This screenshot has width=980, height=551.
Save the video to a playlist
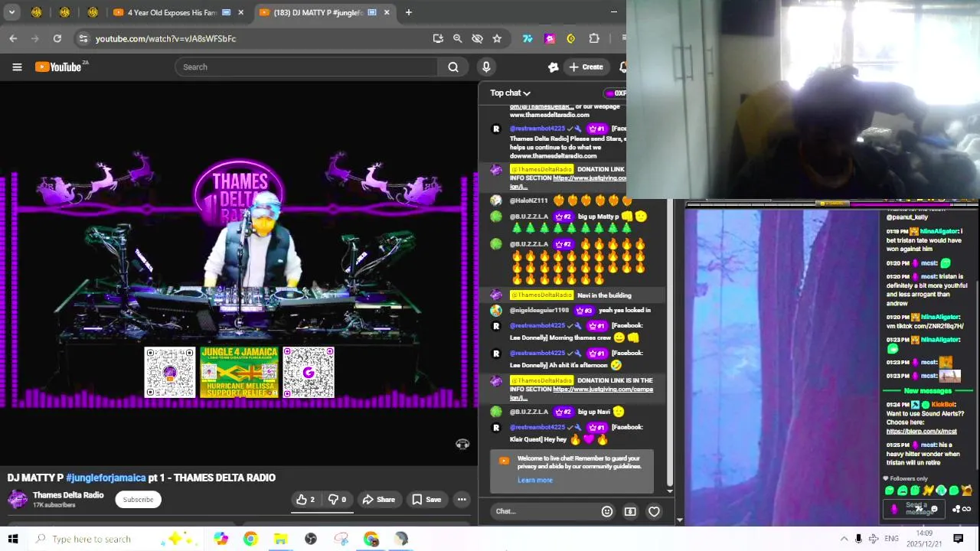[426, 500]
